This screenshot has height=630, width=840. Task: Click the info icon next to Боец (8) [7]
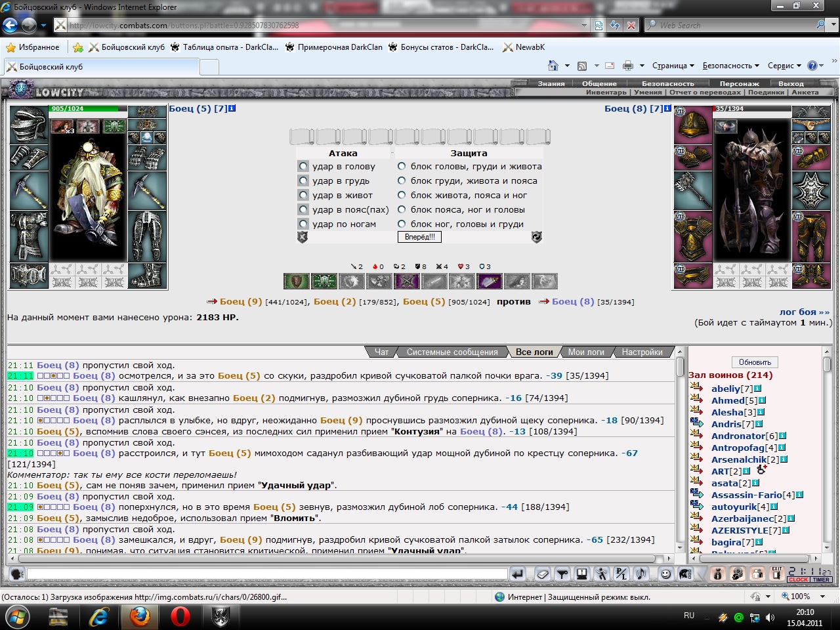pyautogui.click(x=668, y=108)
